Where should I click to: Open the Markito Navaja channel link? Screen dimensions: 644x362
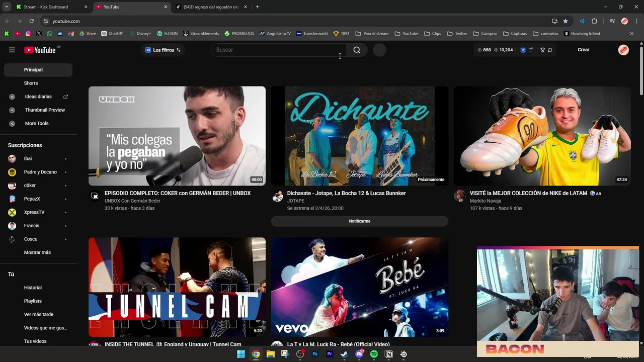(x=485, y=201)
